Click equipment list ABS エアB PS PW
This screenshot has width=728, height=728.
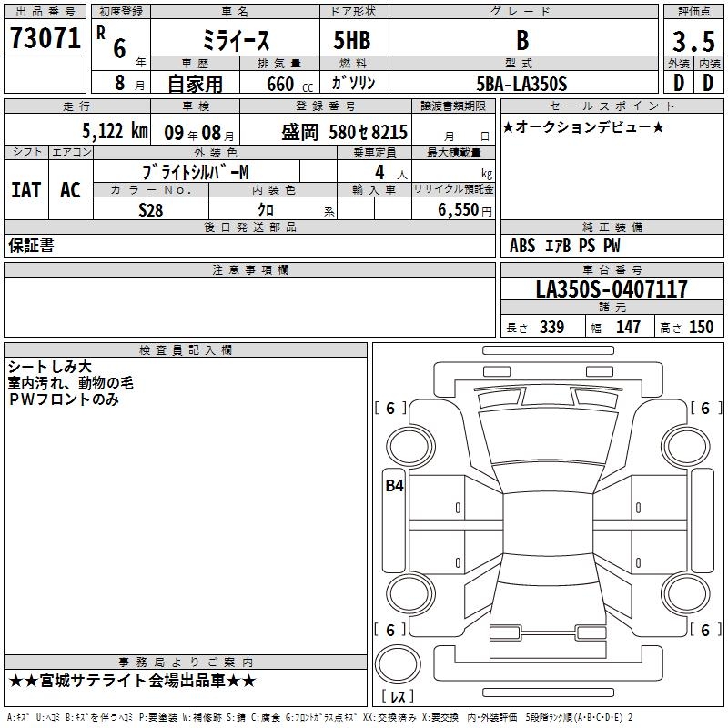(x=564, y=246)
